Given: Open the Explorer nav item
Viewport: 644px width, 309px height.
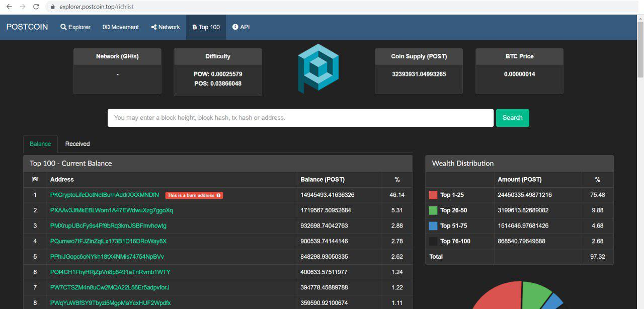Looking at the screenshot, I should click(x=75, y=27).
